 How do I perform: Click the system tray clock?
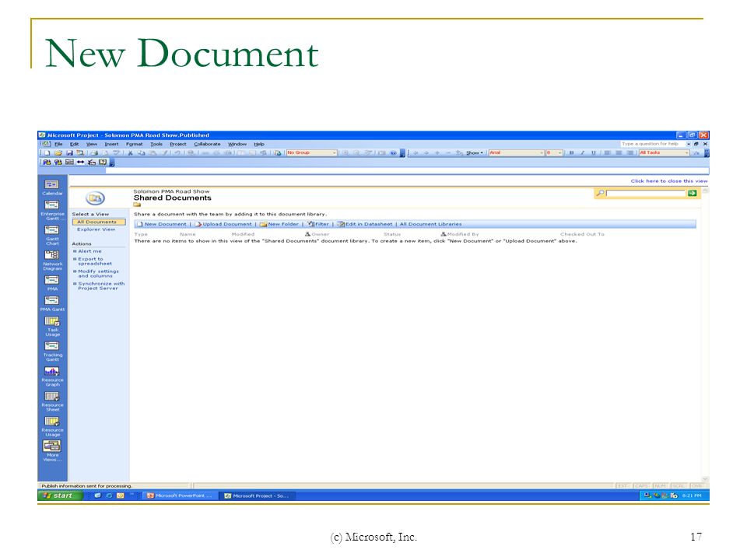[x=693, y=495]
